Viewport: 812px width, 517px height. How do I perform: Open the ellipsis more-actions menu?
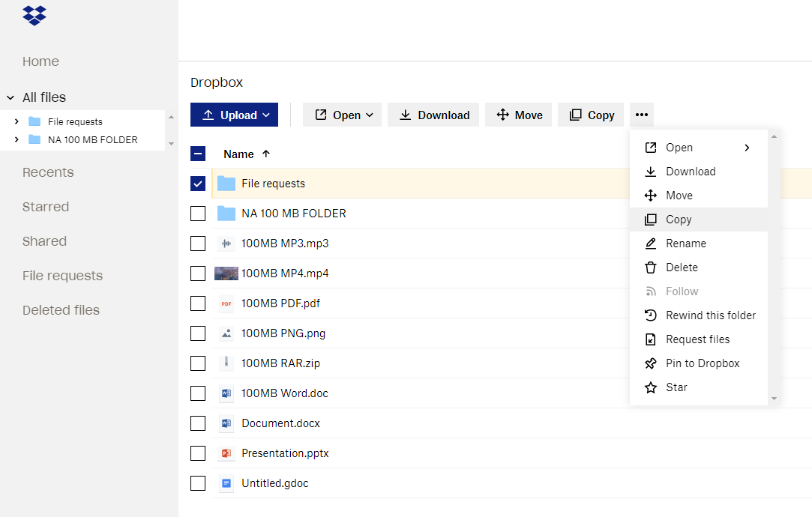click(x=641, y=115)
